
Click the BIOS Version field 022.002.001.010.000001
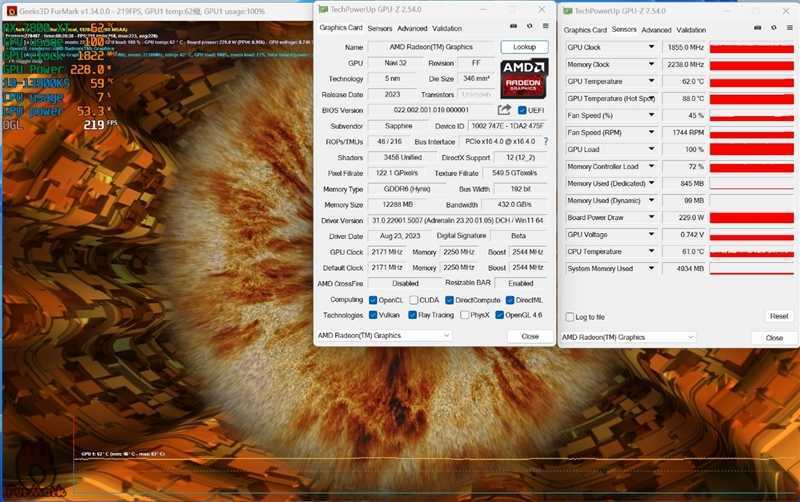(x=431, y=110)
